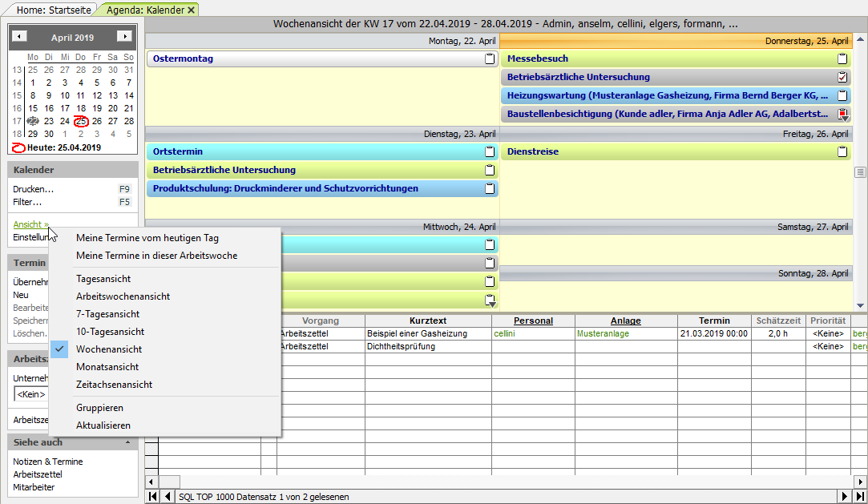Choose Tagesansicht from the view menu
The width and height of the screenshot is (868, 504).
(103, 279)
